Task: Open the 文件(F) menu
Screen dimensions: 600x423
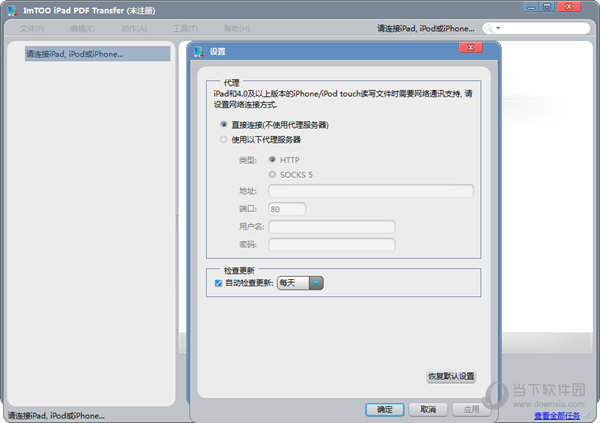Action: point(31,28)
